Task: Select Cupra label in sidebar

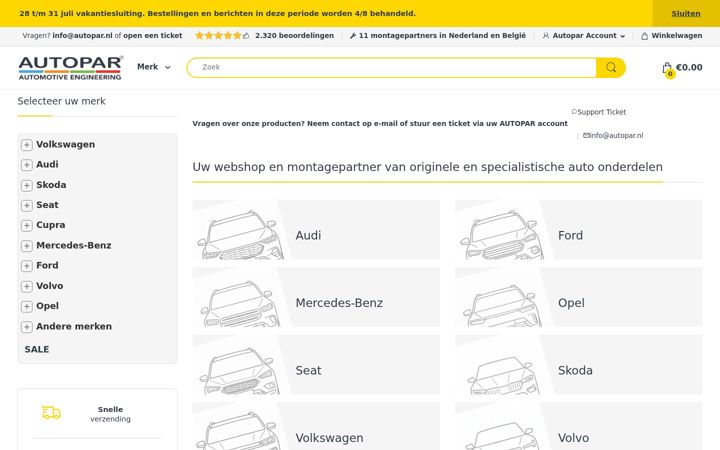Action: tap(51, 225)
